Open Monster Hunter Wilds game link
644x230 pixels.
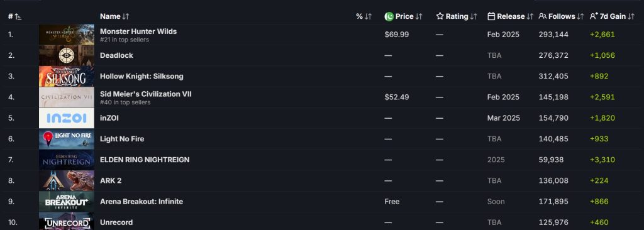click(x=138, y=31)
